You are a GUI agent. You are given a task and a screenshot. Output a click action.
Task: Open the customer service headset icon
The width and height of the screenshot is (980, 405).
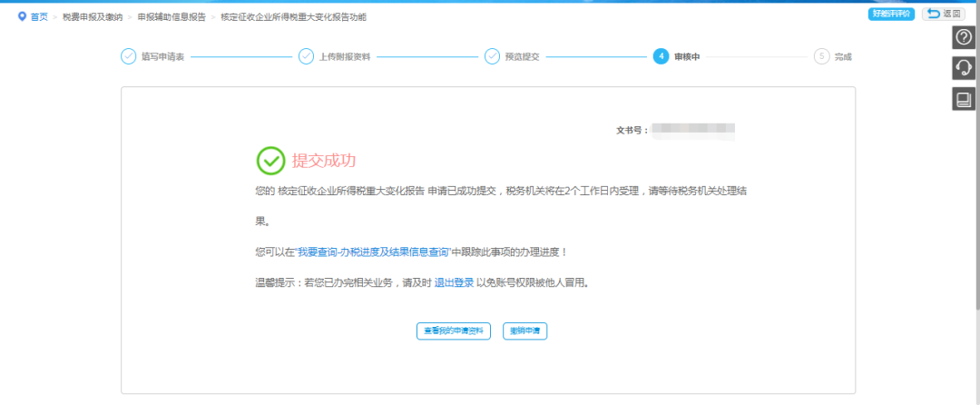click(x=963, y=67)
